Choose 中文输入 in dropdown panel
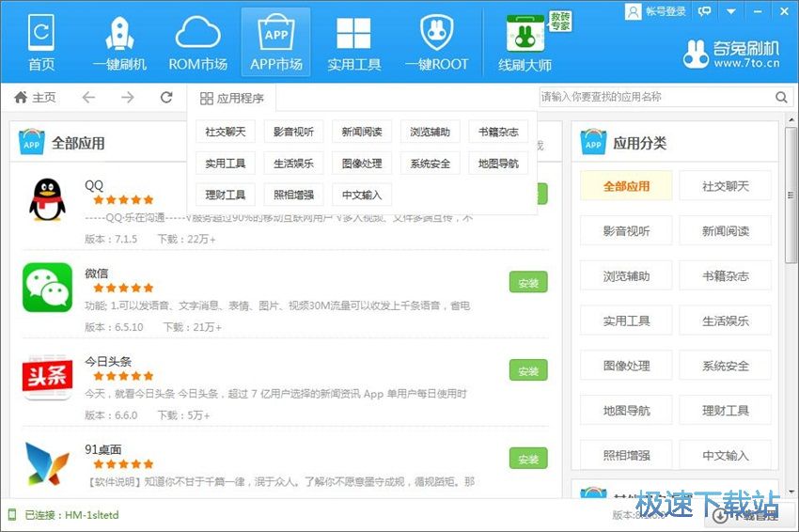 pyautogui.click(x=362, y=195)
